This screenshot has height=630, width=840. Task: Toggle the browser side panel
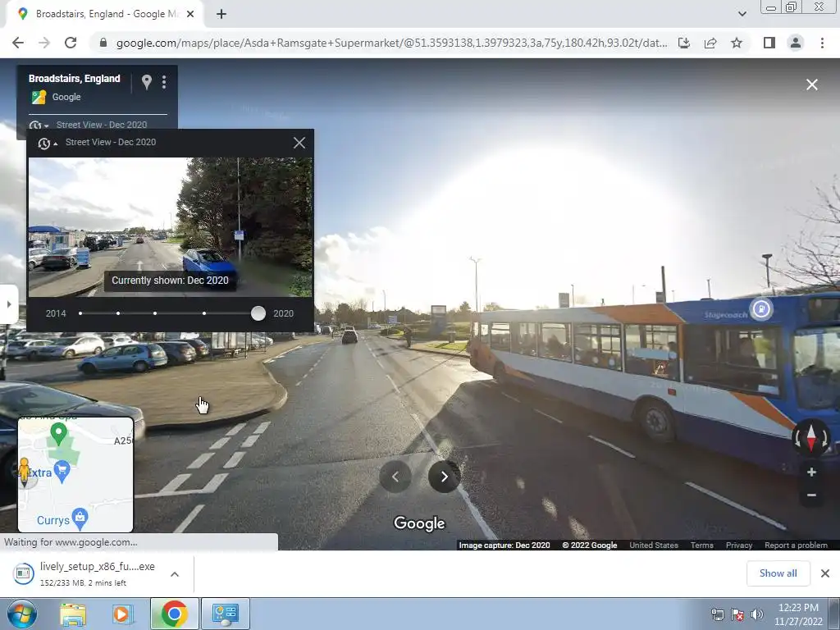click(769, 43)
